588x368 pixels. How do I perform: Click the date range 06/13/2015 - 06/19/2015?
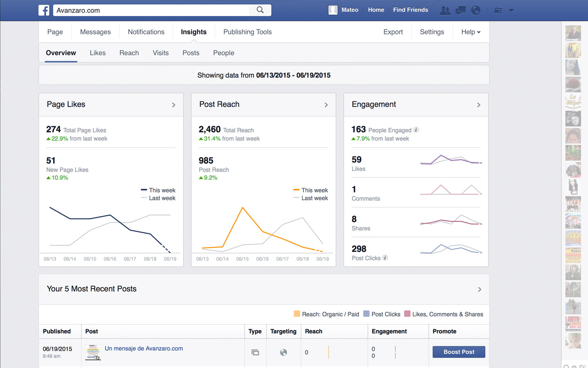pyautogui.click(x=293, y=75)
